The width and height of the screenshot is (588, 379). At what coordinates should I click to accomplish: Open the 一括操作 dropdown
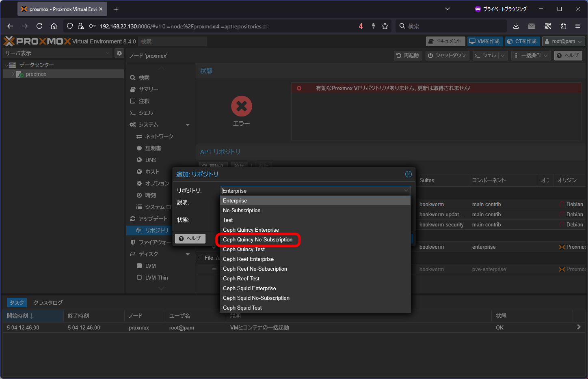532,56
